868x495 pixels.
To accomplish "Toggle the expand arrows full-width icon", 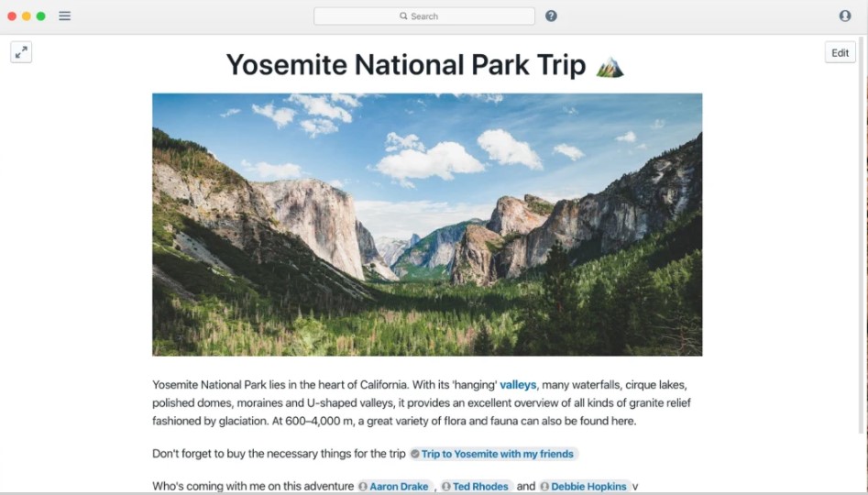I will pos(21,52).
